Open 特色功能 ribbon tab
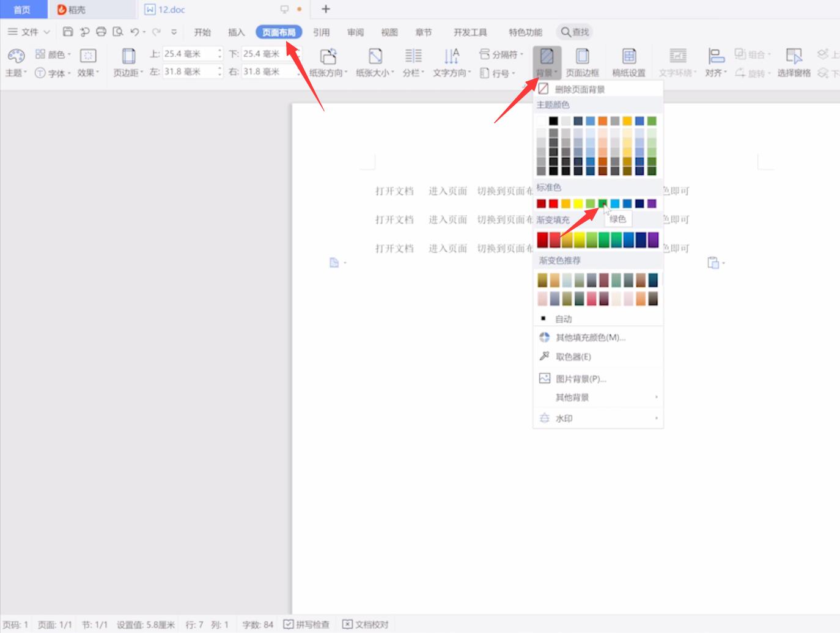The width and height of the screenshot is (840, 633). pos(525,32)
